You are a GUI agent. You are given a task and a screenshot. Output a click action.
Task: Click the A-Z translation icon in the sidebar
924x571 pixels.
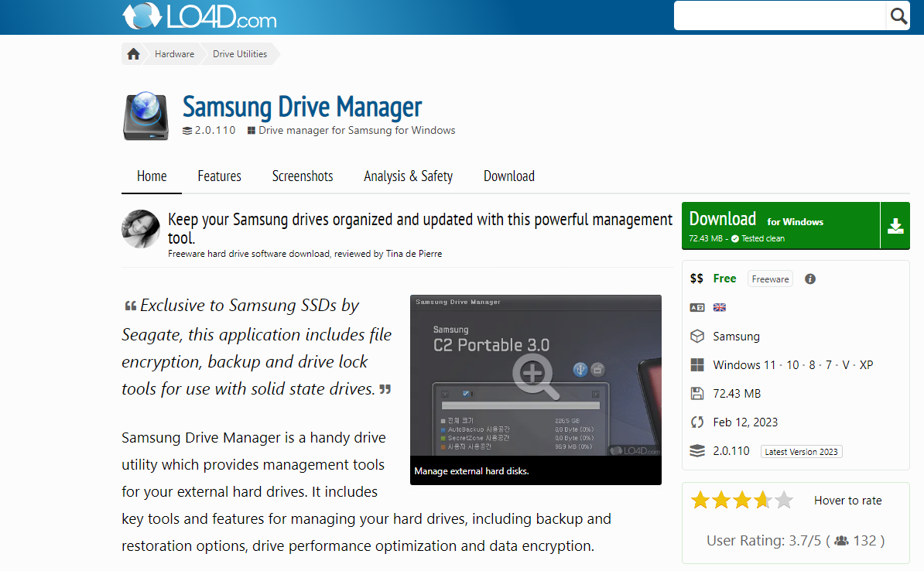click(696, 307)
